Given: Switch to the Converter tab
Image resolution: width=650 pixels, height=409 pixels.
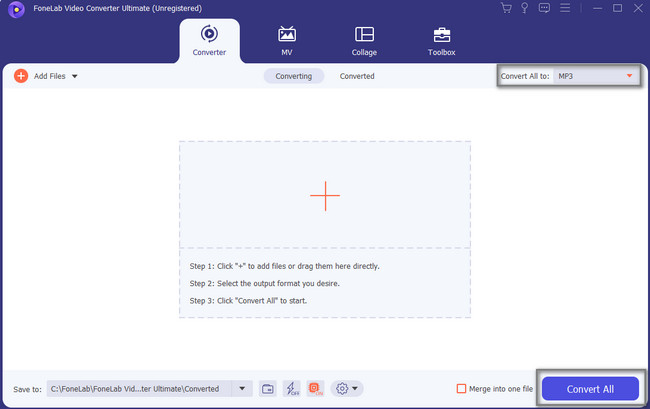Looking at the screenshot, I should pyautogui.click(x=209, y=41).
